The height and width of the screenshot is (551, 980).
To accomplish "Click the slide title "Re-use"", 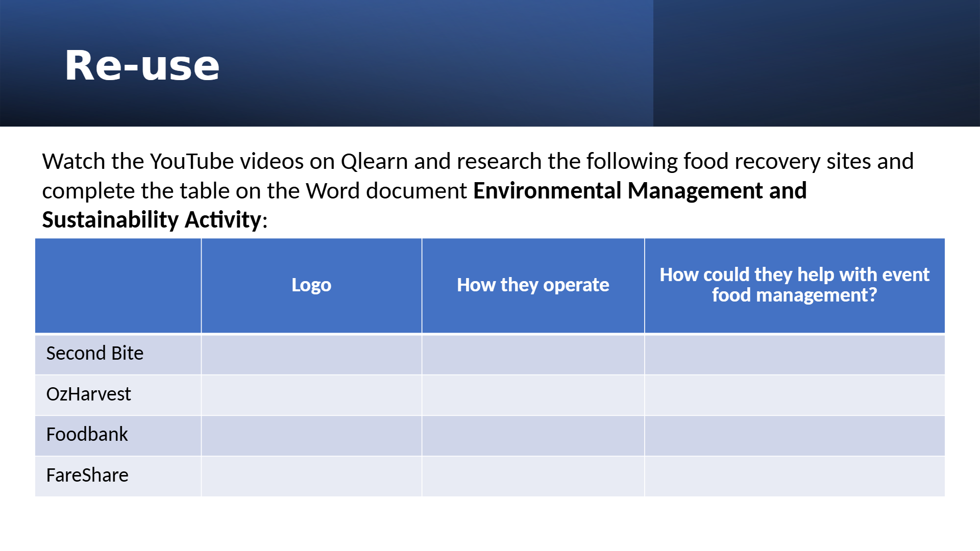I will 142,65.
